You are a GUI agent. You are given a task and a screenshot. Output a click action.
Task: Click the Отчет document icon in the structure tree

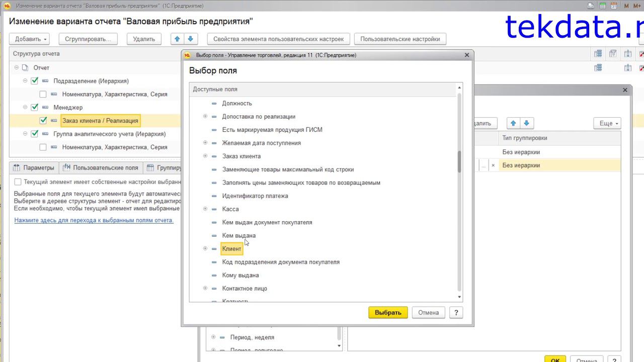(25, 68)
